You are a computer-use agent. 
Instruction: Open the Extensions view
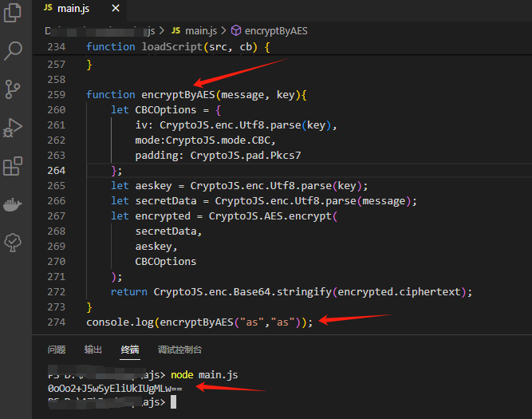(13, 166)
